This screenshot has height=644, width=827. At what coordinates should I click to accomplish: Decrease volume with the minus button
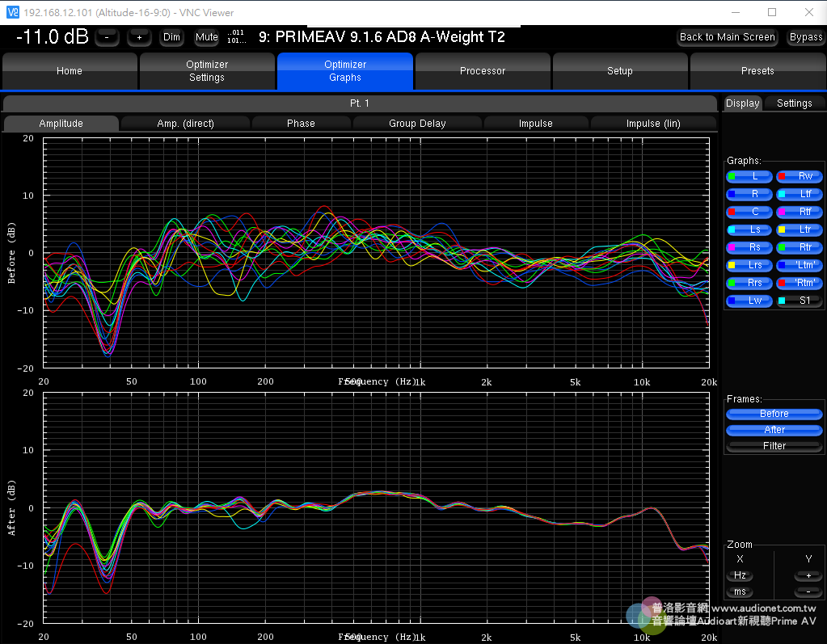point(108,37)
